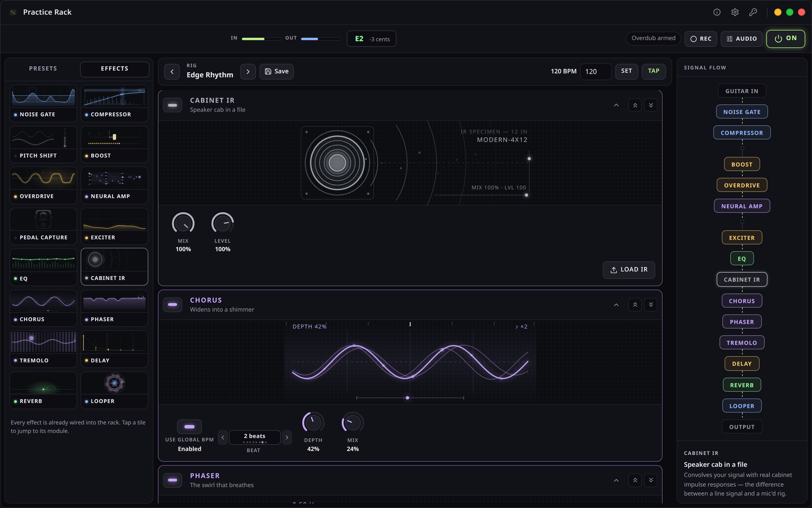Disable Use Global BPM toggle

pos(189,427)
